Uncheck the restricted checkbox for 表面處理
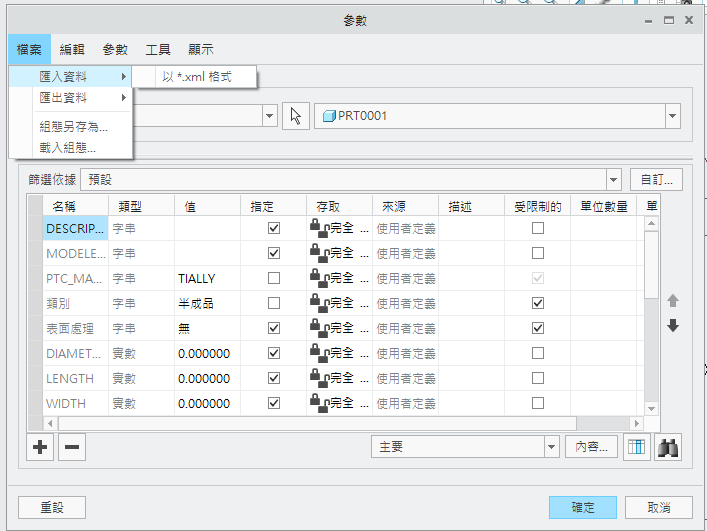 click(538, 328)
